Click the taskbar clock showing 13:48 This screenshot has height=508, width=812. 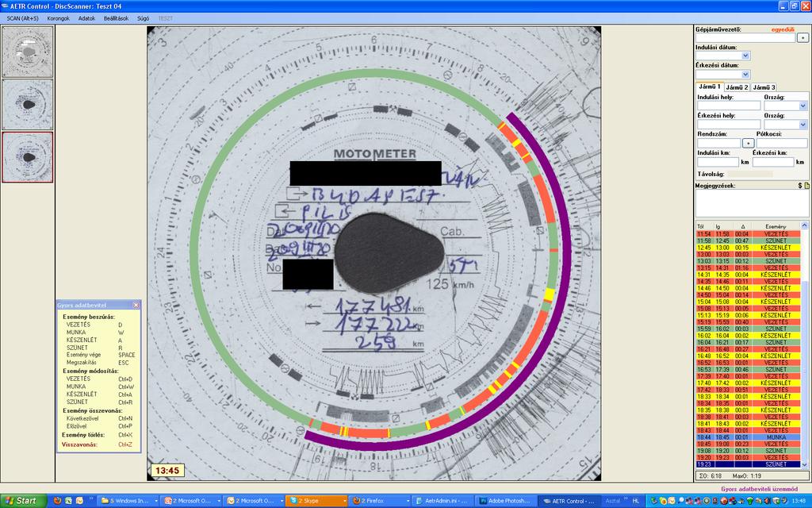(x=798, y=501)
